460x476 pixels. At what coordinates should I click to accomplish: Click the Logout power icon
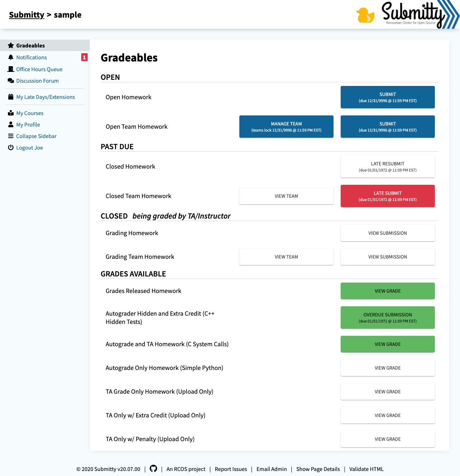point(11,148)
